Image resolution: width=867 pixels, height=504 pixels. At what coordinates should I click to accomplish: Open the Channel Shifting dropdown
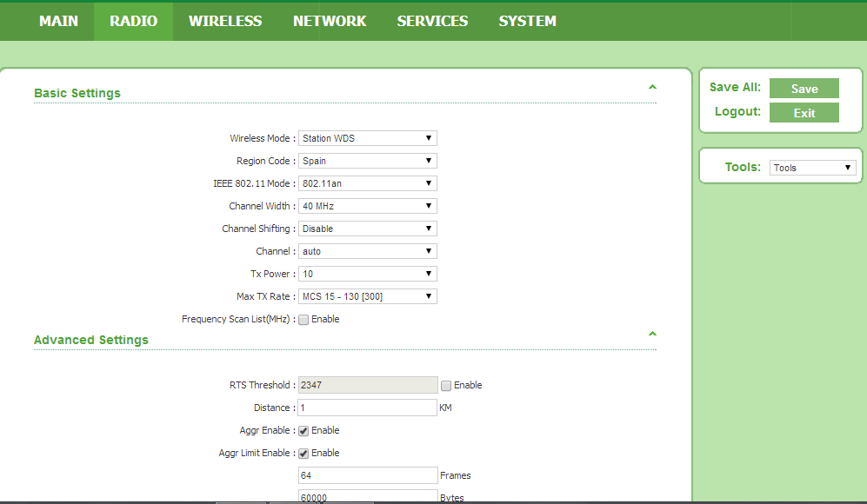[367, 229]
